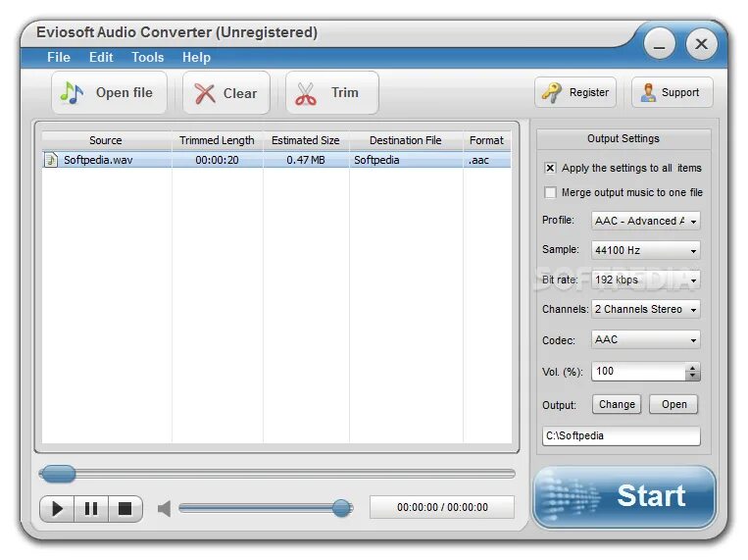Open the Help menu
Screen dimensions: 748x560
[196, 57]
